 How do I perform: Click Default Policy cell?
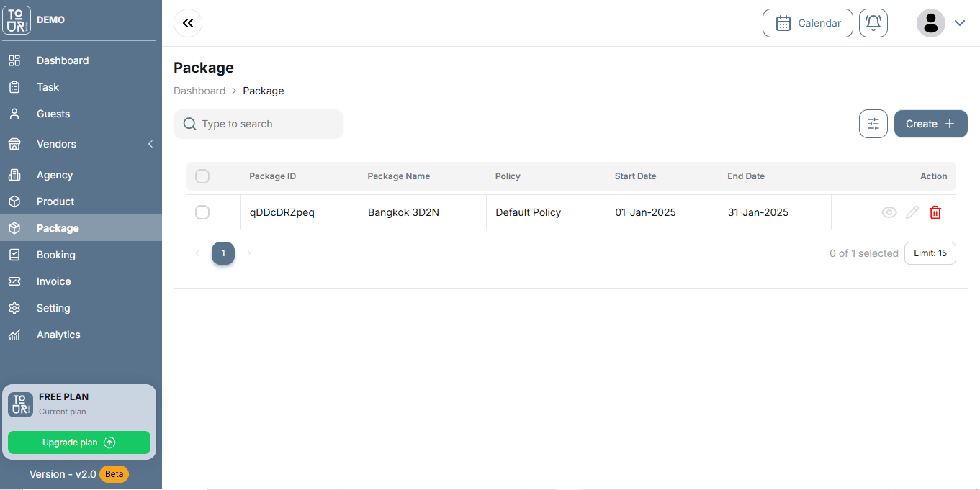pyautogui.click(x=546, y=212)
